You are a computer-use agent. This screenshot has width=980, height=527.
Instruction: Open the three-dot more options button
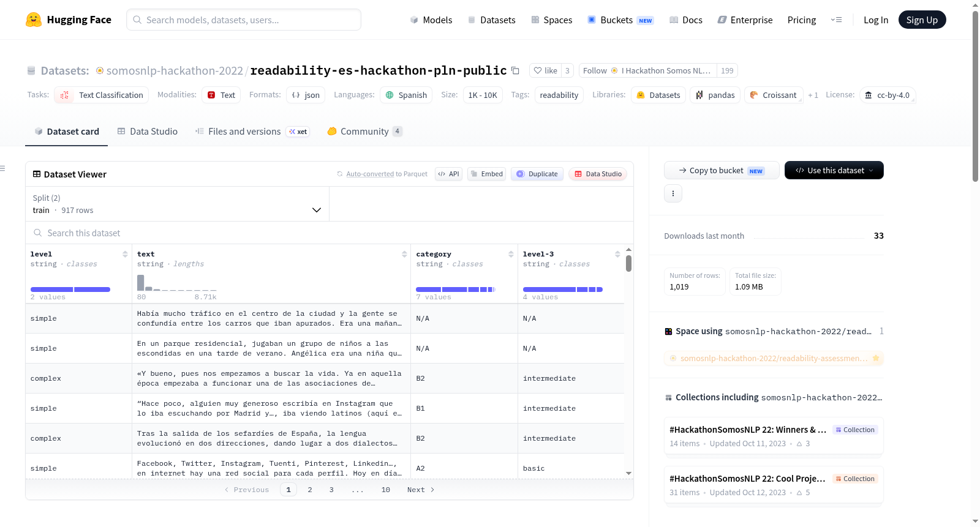(x=673, y=193)
